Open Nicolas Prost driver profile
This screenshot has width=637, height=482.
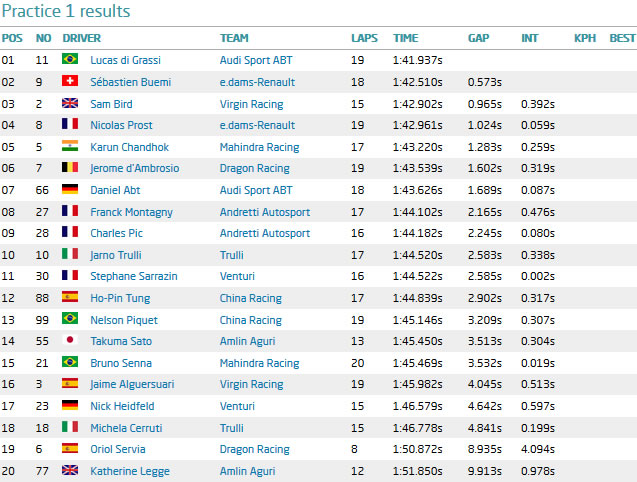click(121, 125)
